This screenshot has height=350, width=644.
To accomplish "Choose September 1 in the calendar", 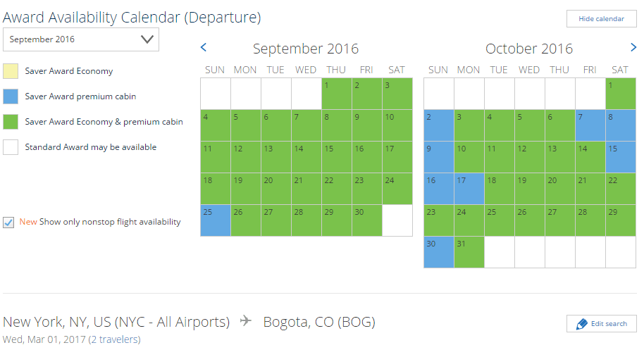I will pyautogui.click(x=337, y=94).
